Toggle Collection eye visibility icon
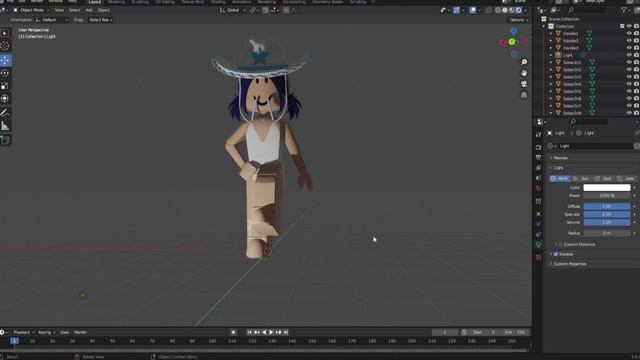 point(629,26)
